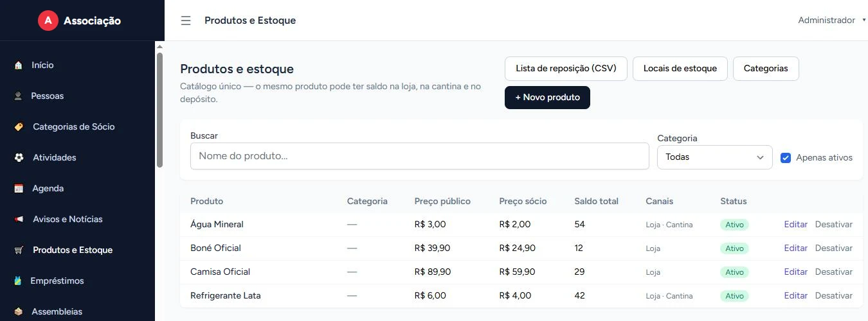This screenshot has width=868, height=321.
Task: Deactivate Água Mineral
Action: [833, 225]
